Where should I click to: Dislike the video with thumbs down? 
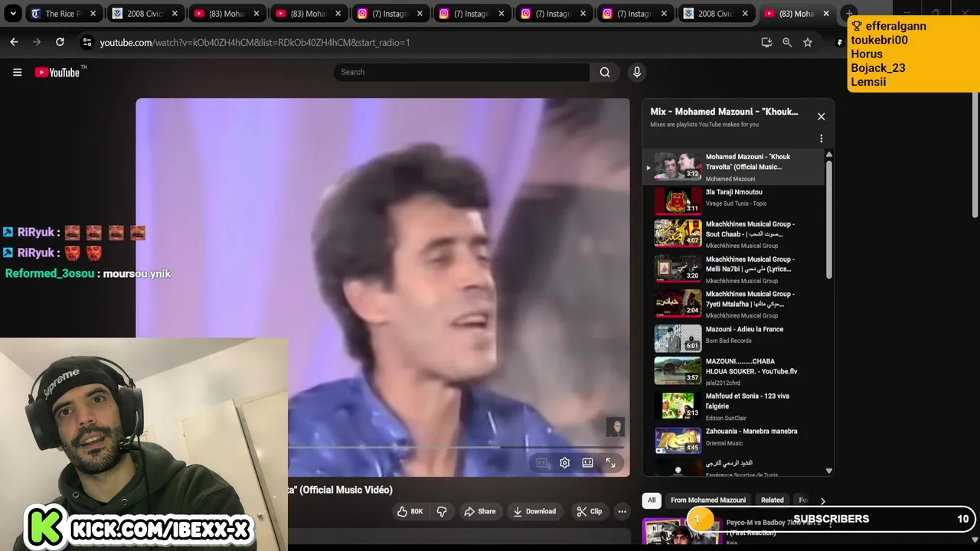click(442, 511)
